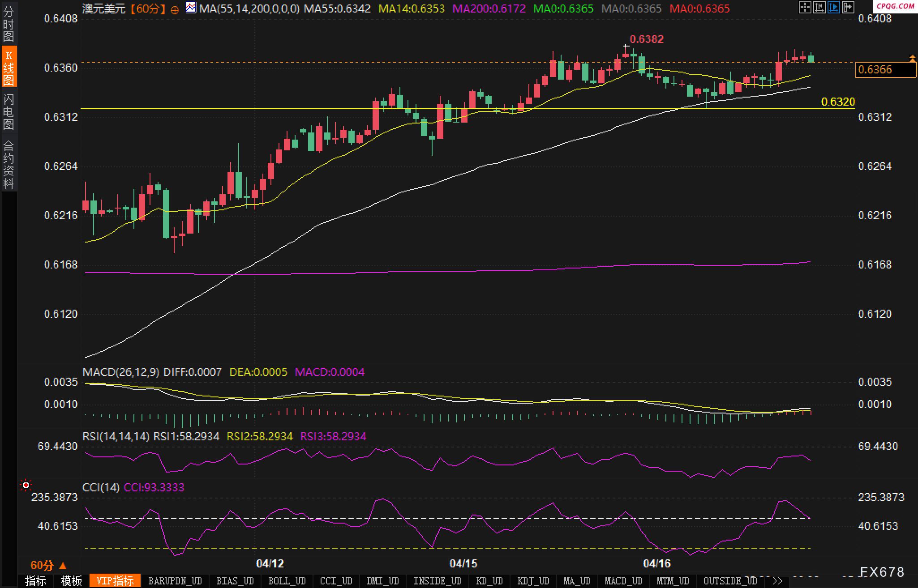Click the 04/12 date label
This screenshot has width=918, height=588.
pos(270,563)
